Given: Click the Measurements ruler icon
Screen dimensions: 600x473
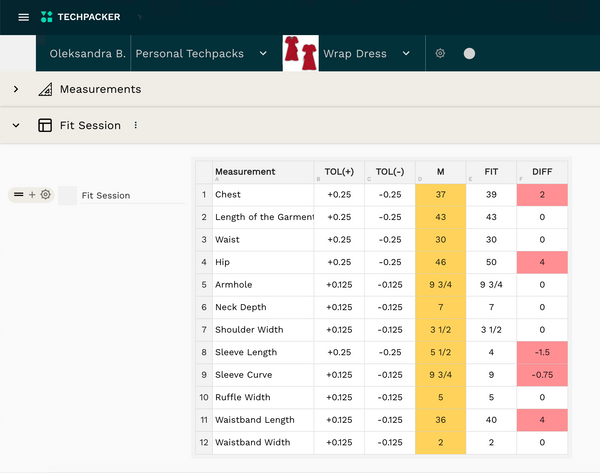Looking at the screenshot, I should (x=45, y=90).
